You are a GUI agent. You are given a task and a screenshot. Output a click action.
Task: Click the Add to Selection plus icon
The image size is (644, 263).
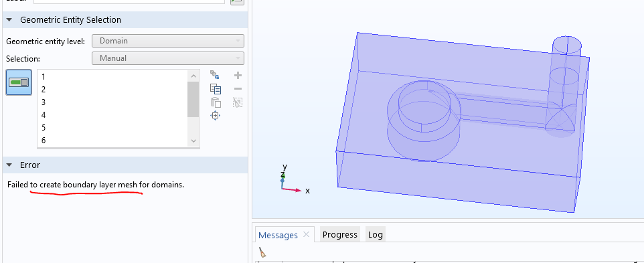(238, 75)
